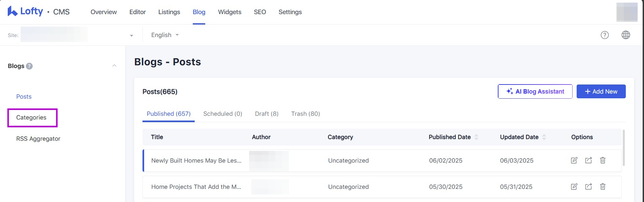The image size is (644, 202).
Task: Click the AI Blog Assistant button
Action: coord(535,92)
